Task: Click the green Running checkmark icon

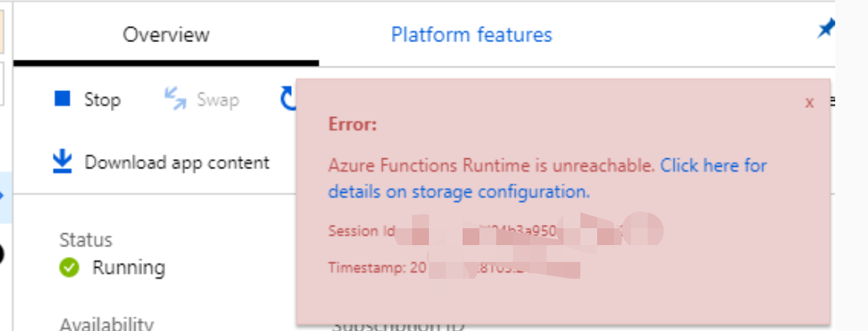Action: (69, 268)
